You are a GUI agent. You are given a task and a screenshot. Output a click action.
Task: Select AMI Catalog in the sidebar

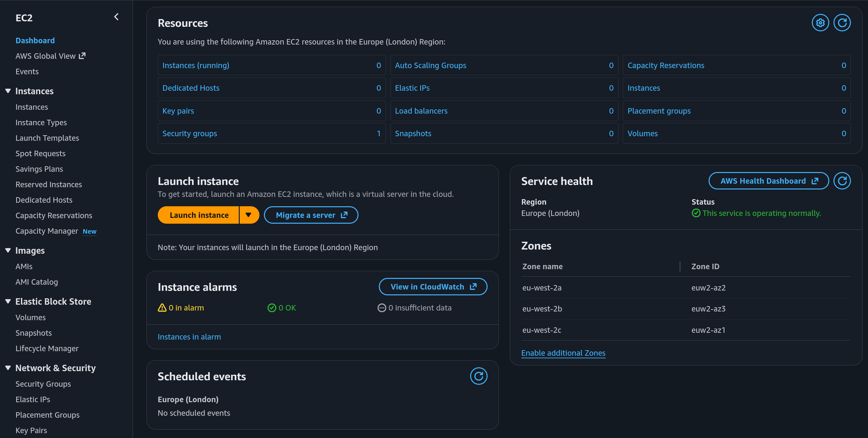point(37,282)
